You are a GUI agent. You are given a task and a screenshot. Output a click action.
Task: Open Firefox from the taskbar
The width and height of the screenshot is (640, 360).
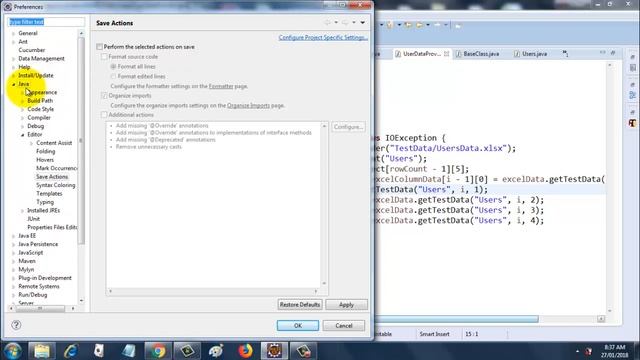(245, 351)
